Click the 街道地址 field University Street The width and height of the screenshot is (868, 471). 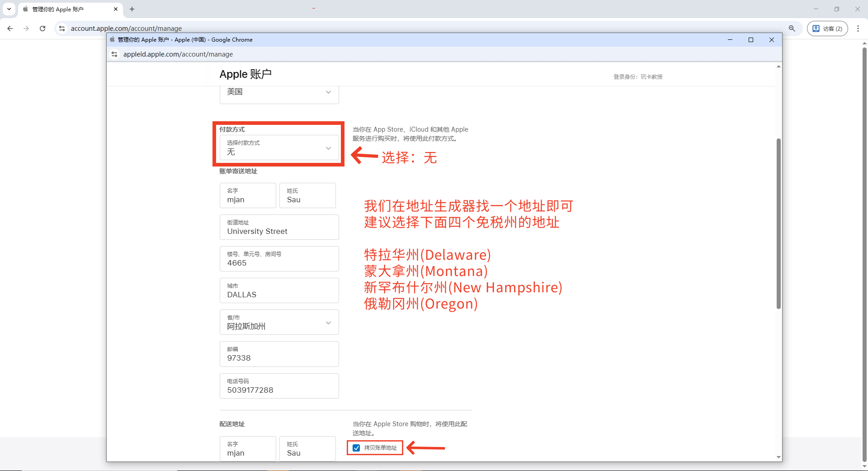[279, 227]
